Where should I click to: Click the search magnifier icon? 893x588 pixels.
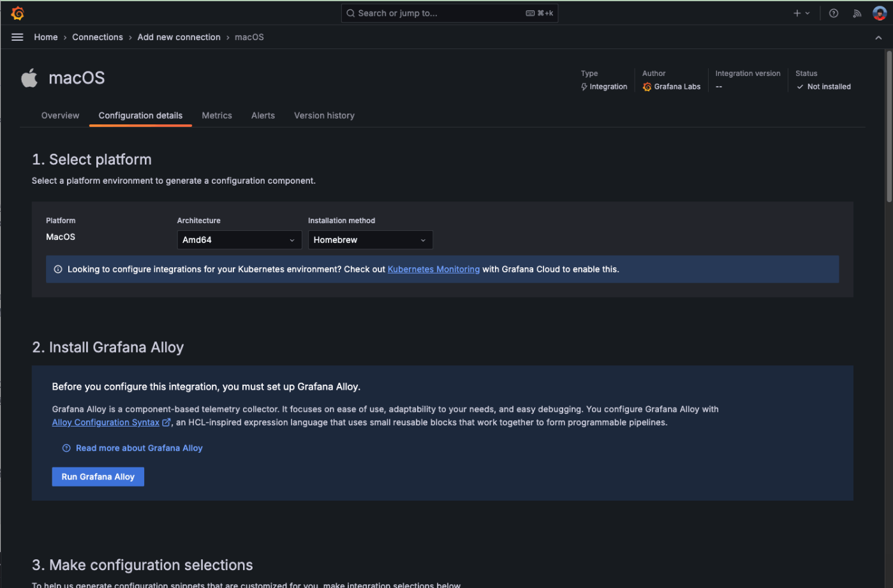(351, 13)
